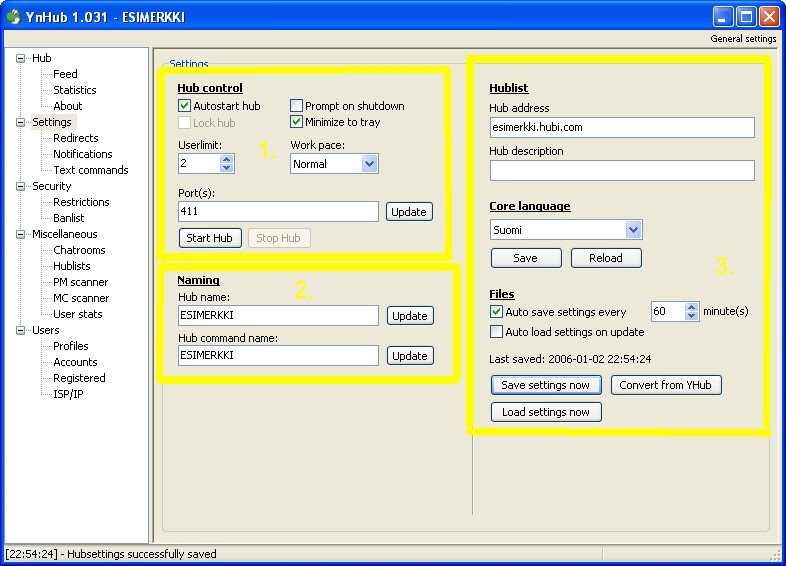Open User stats page
Screen dimensions: 786x566
[78, 314]
